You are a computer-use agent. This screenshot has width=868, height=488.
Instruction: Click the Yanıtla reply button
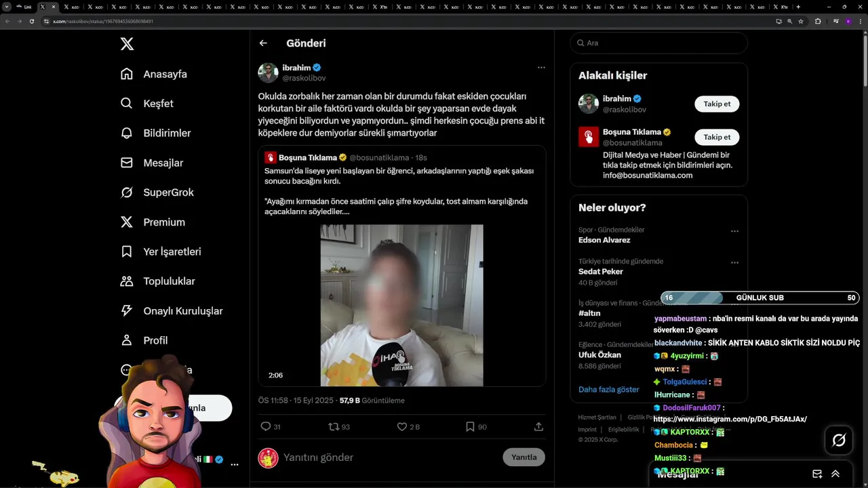524,457
